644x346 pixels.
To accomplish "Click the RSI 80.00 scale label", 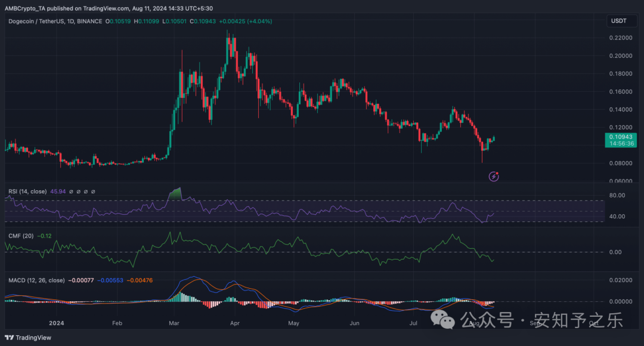I will point(617,195).
